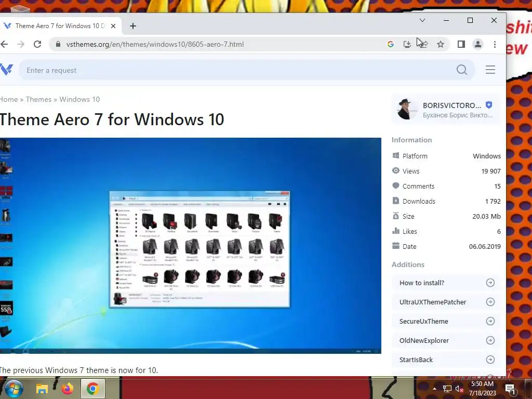Image resolution: width=532 pixels, height=399 pixels.
Task: Click the install app icon in address bar
Action: [407, 44]
